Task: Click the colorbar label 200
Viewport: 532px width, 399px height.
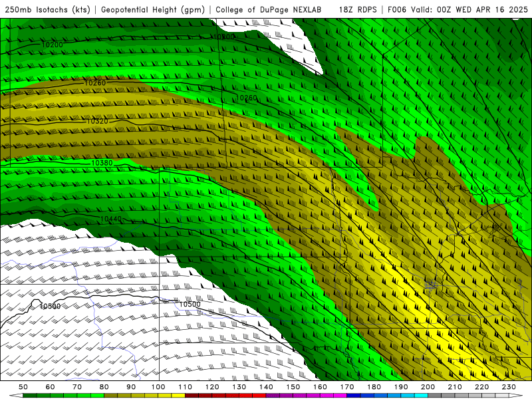Action: [x=428, y=387]
